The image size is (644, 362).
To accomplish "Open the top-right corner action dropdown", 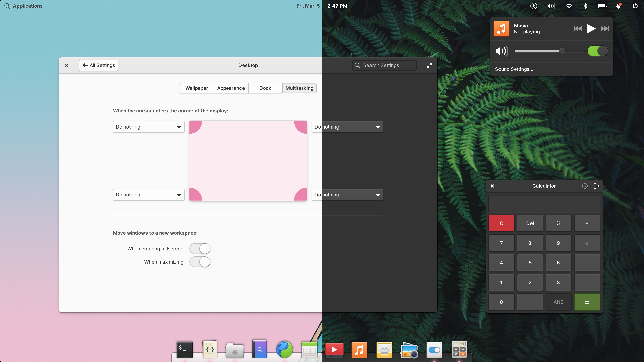I will click(x=347, y=127).
